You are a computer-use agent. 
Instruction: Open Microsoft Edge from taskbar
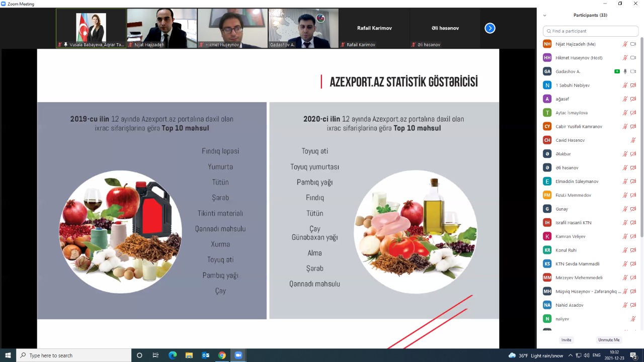pos(173,355)
